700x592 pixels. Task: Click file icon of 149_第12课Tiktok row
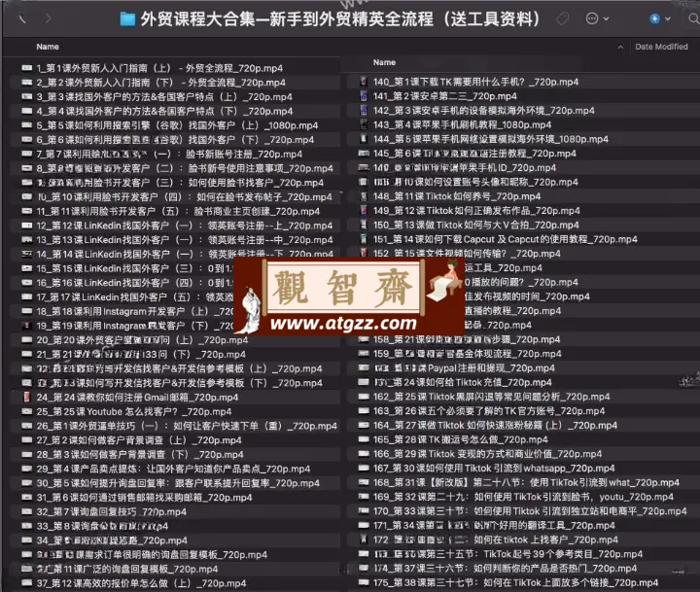click(364, 210)
